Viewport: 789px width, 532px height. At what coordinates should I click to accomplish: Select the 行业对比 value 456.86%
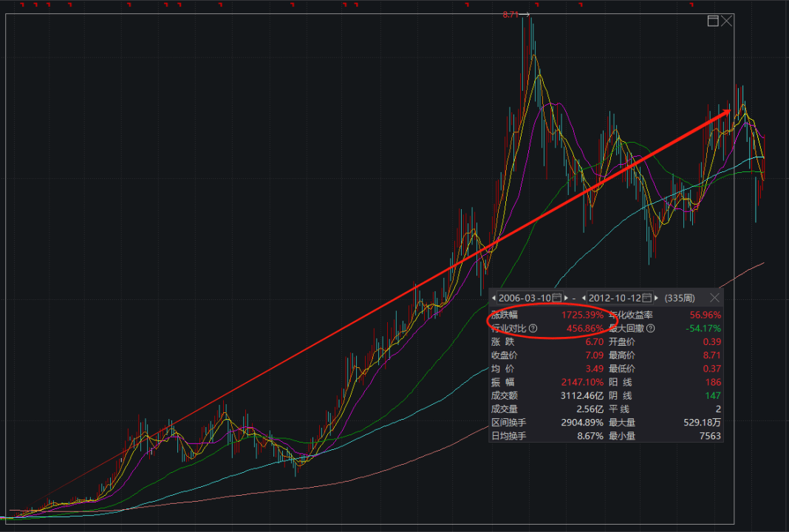coord(585,329)
